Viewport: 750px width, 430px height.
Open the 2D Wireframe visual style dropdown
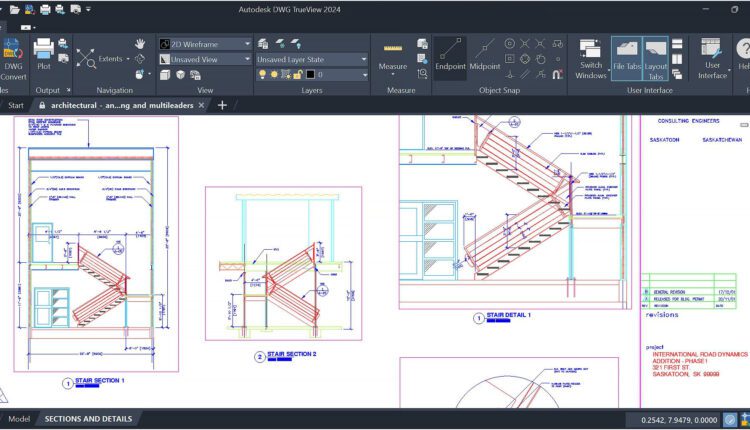[205, 44]
